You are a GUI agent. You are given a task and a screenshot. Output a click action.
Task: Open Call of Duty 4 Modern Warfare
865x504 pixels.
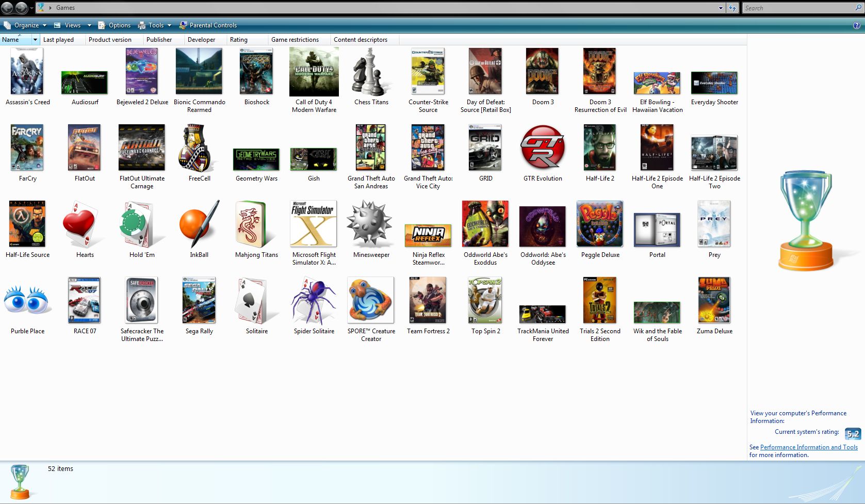coord(313,71)
